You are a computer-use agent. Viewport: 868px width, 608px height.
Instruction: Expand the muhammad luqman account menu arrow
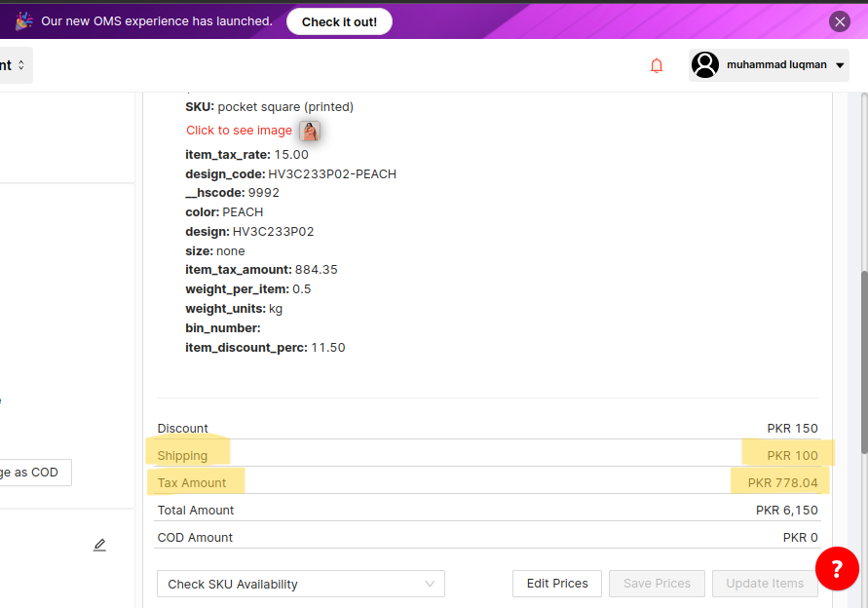(x=840, y=65)
